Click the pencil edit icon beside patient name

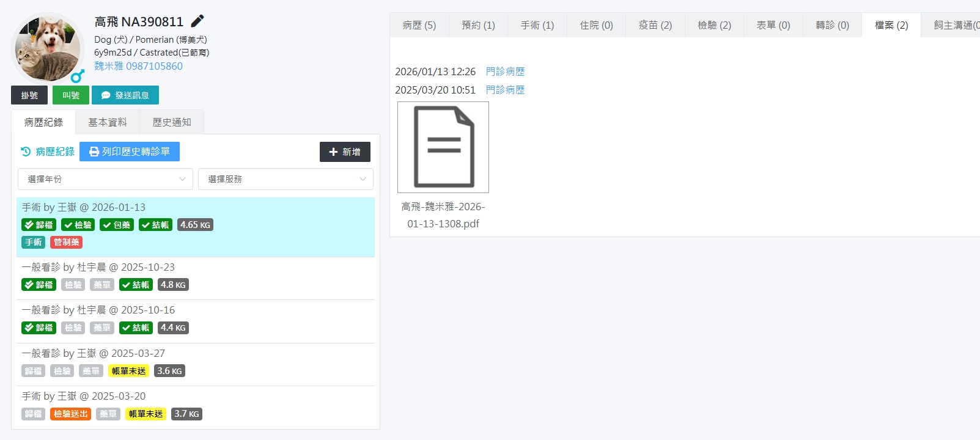pos(197,21)
